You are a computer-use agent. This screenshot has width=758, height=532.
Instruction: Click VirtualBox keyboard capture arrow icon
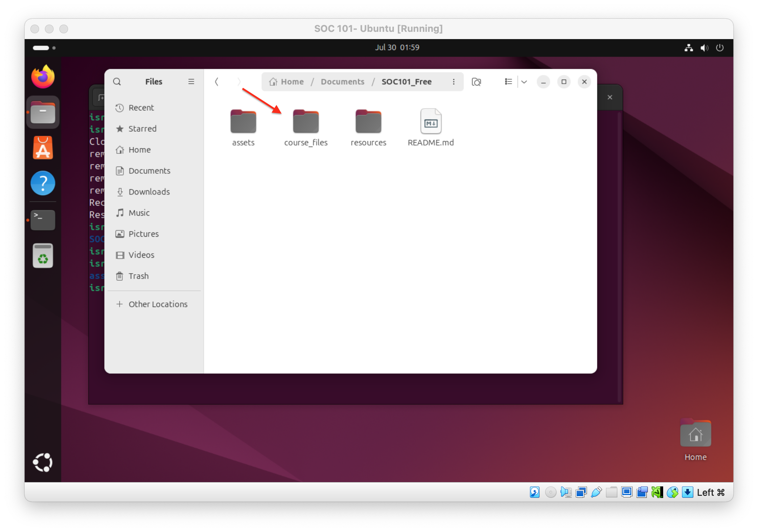point(687,492)
